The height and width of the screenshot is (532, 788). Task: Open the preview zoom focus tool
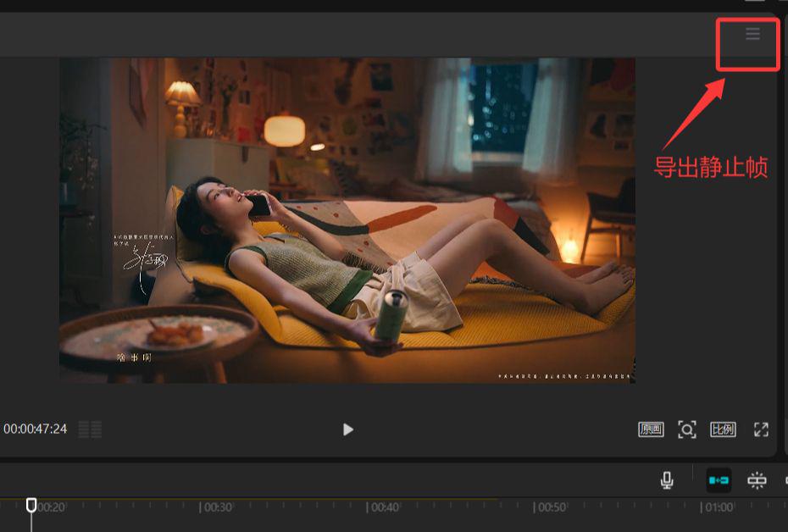click(x=687, y=429)
